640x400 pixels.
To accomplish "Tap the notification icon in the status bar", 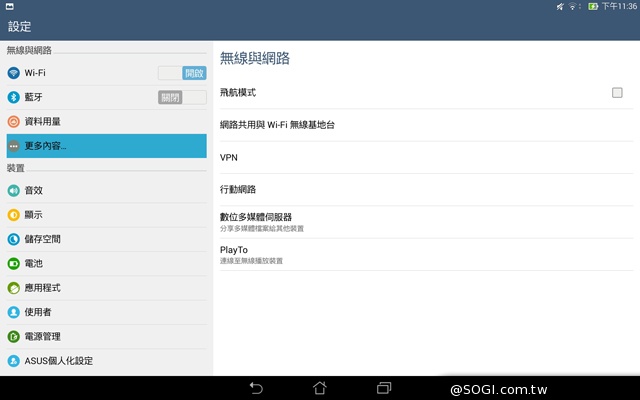I will (x=9, y=6).
